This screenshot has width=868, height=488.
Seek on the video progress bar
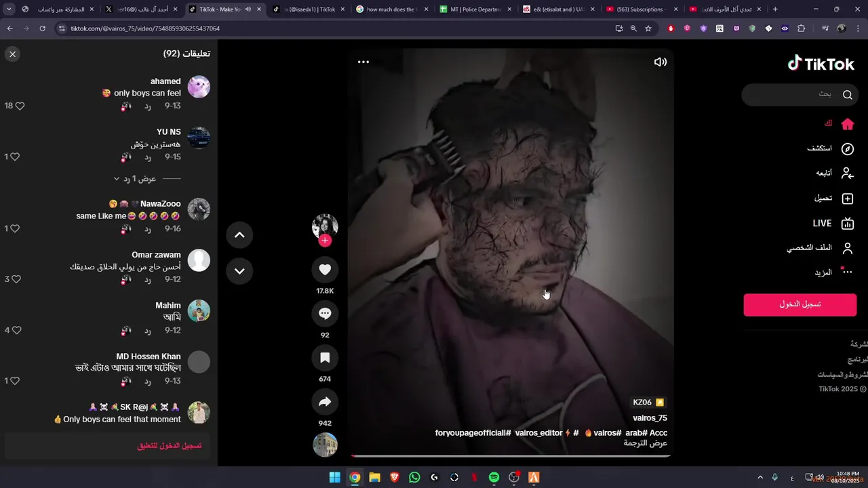point(511,456)
